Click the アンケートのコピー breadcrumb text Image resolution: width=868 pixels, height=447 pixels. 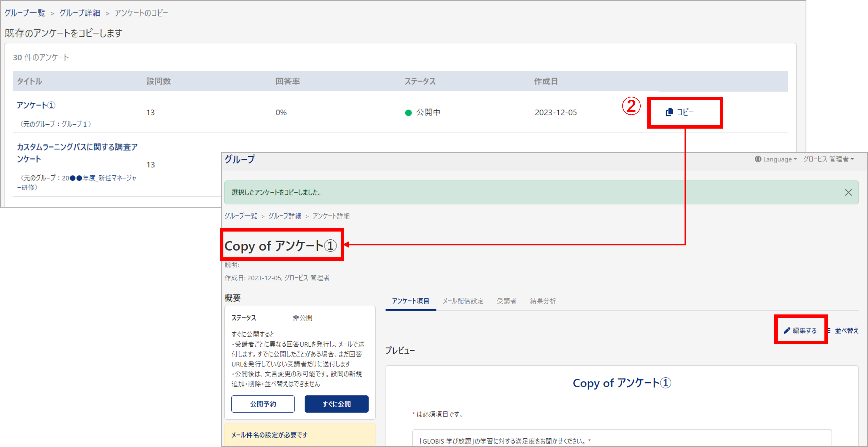pos(141,13)
